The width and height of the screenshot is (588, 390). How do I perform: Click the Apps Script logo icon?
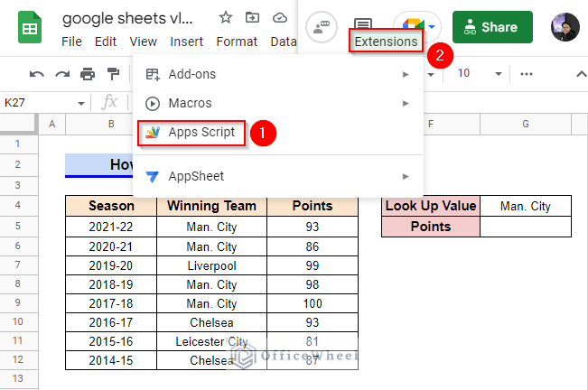(153, 132)
